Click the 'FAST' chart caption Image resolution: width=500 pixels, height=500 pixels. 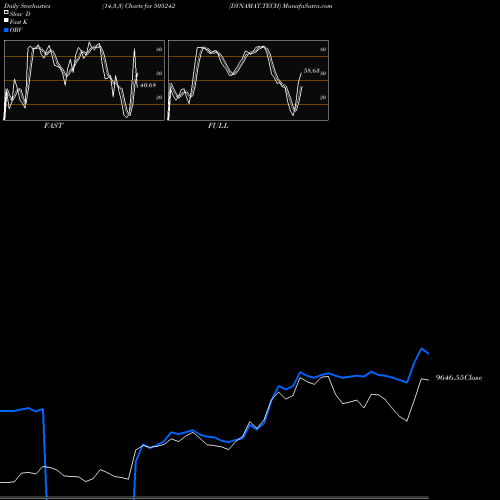click(x=53, y=126)
